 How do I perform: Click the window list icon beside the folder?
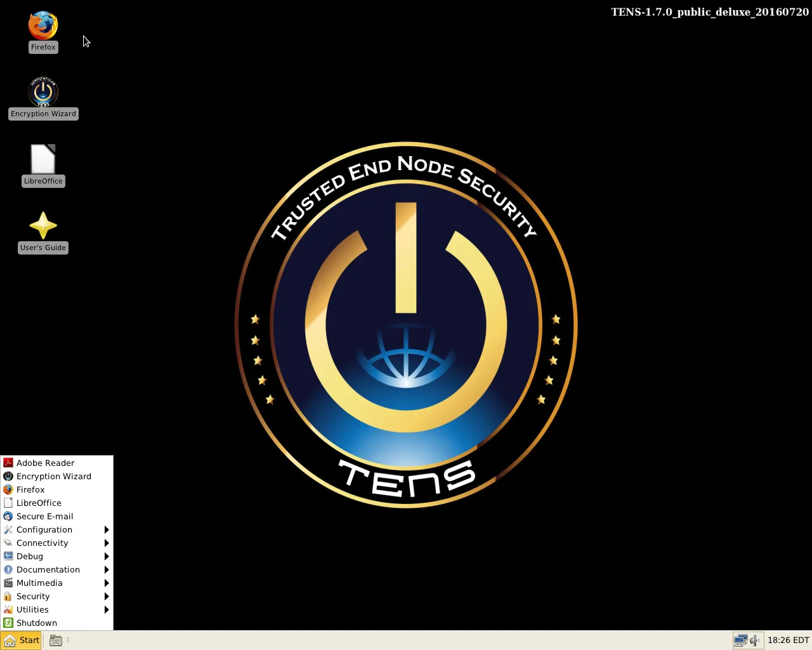[x=67, y=640]
